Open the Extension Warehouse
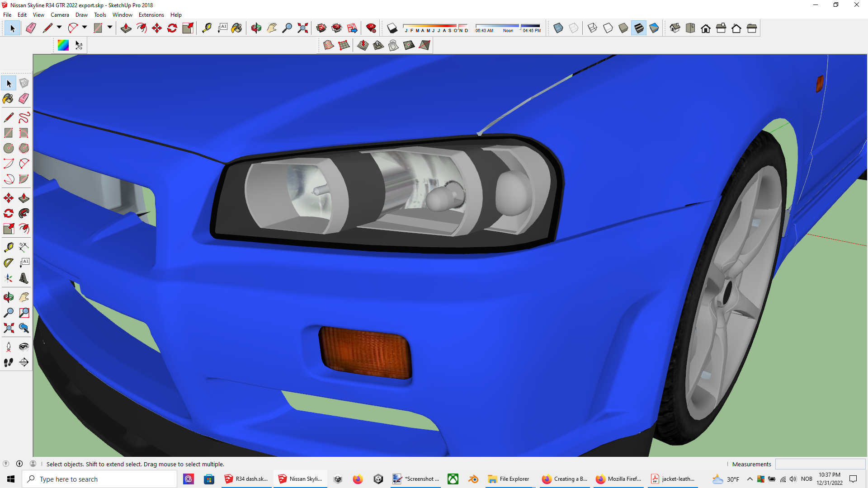Screen dimensions: 868x488 click(x=337, y=28)
